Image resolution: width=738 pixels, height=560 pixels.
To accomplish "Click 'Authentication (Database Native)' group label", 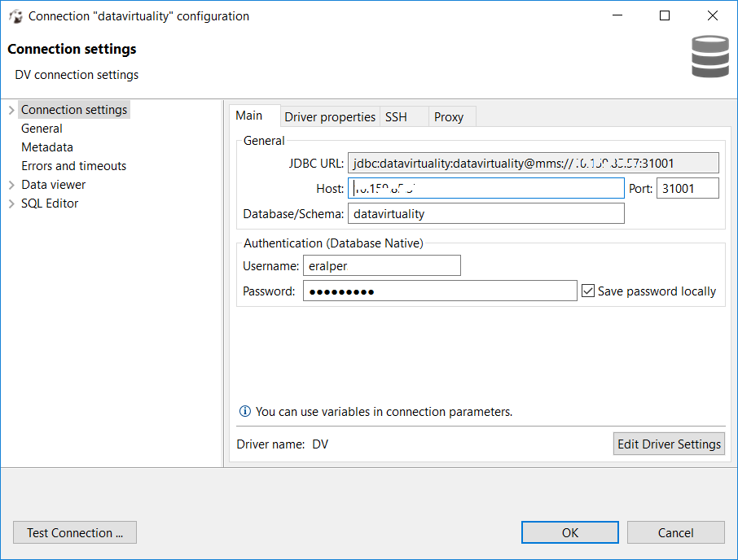I will [333, 243].
